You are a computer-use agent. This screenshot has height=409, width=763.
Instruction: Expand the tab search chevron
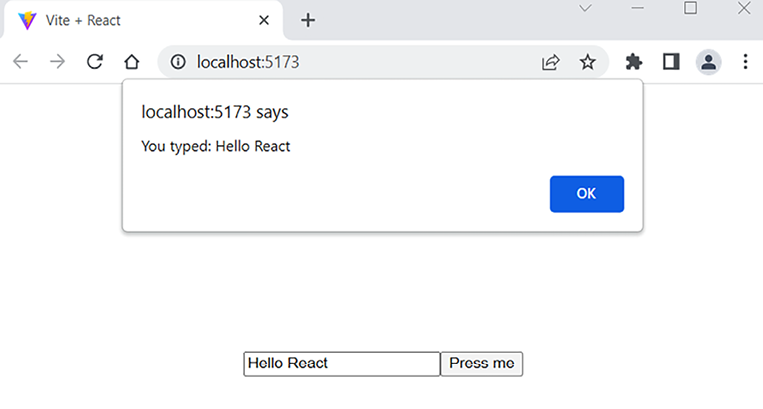click(586, 9)
